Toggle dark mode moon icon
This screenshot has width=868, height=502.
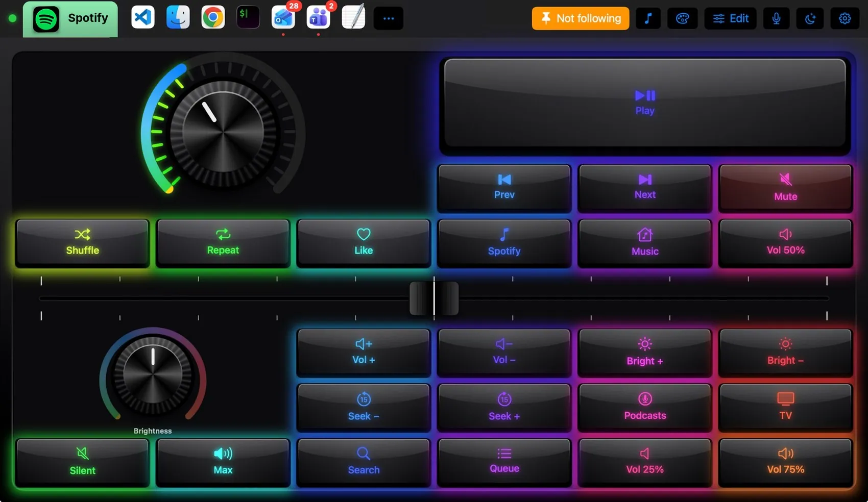pyautogui.click(x=810, y=18)
